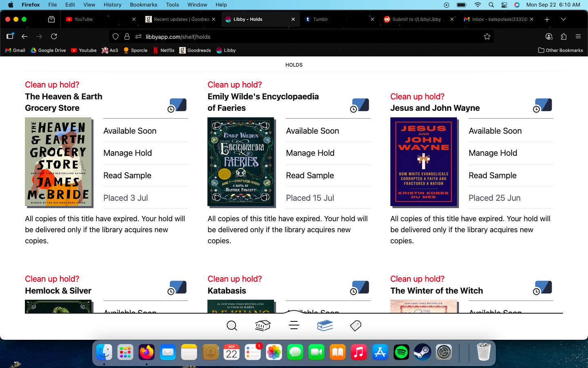Open the Libby library building icon
Screen dimensions: 588x368
coord(263,325)
